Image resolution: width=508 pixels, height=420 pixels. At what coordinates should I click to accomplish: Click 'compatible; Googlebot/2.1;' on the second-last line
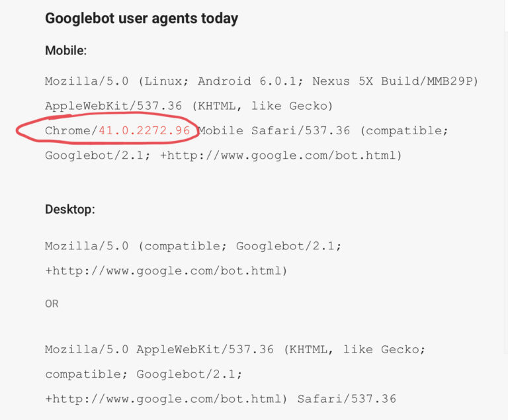pyautogui.click(x=144, y=374)
